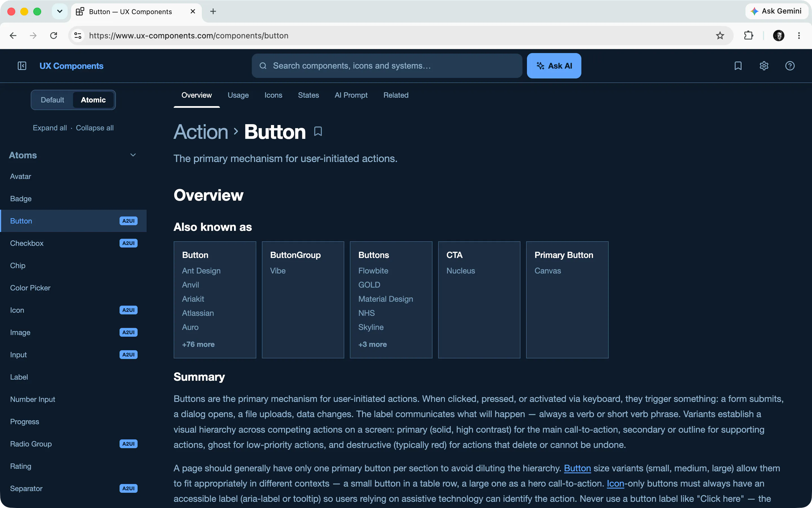Screen dimensions: 812x508
Task: Focus the Search components input field
Action: (387, 66)
